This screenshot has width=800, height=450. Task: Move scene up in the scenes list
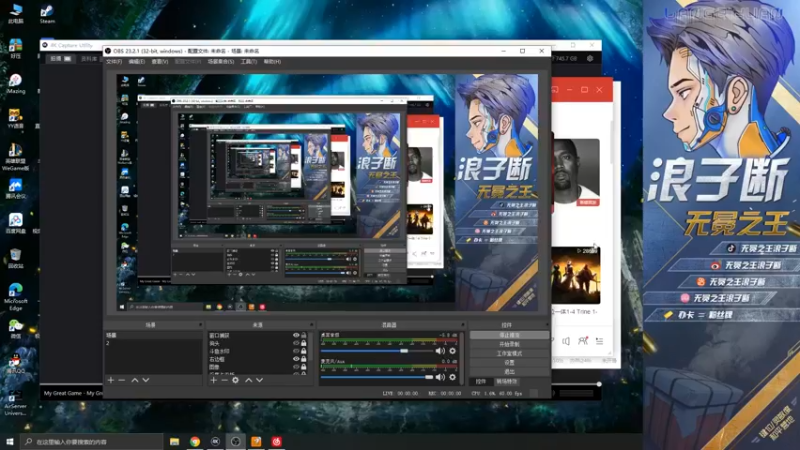(135, 380)
